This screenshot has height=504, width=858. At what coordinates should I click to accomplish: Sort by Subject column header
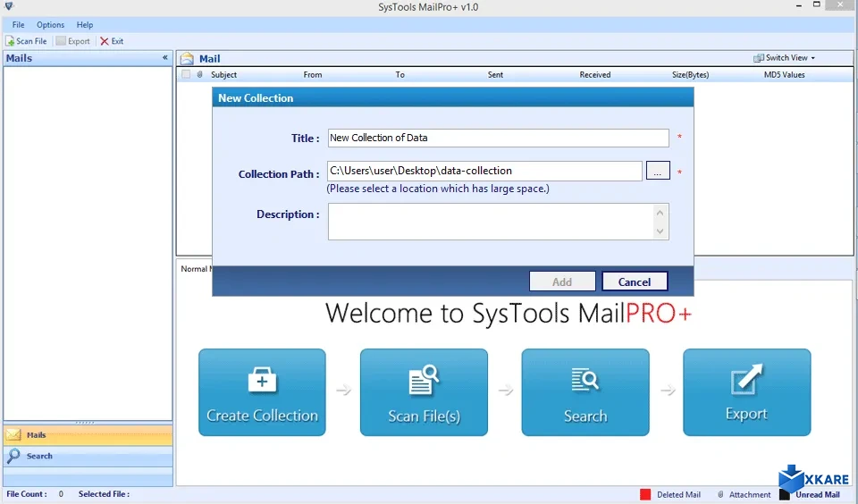(x=223, y=74)
